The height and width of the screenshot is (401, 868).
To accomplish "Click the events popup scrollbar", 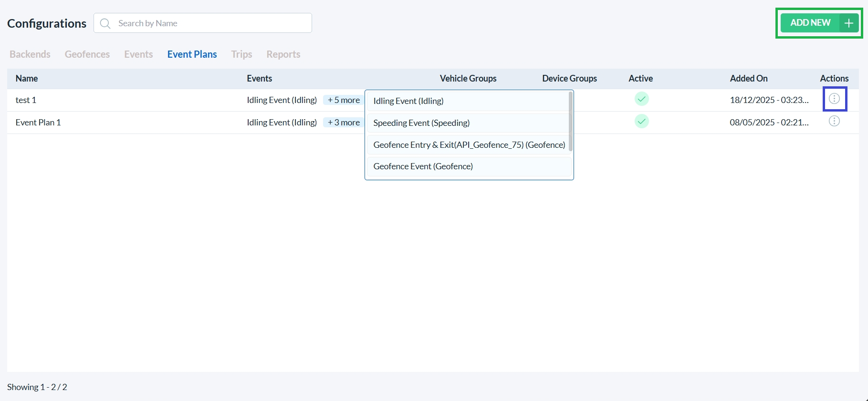I will pyautogui.click(x=570, y=122).
